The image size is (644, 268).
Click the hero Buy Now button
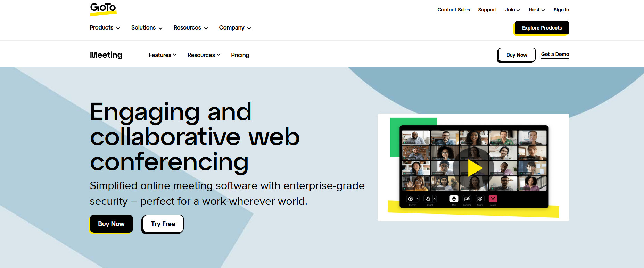111,224
